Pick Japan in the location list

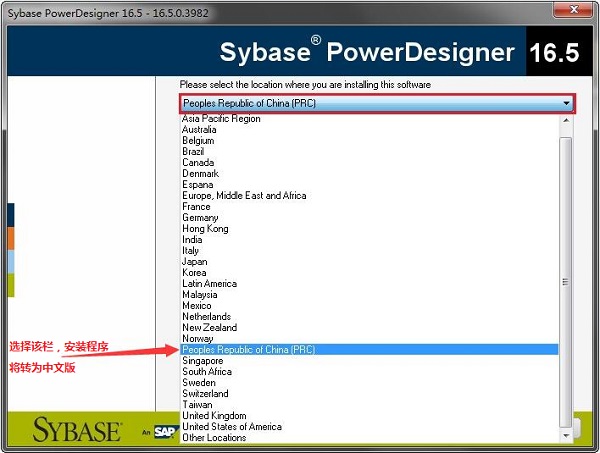(194, 262)
